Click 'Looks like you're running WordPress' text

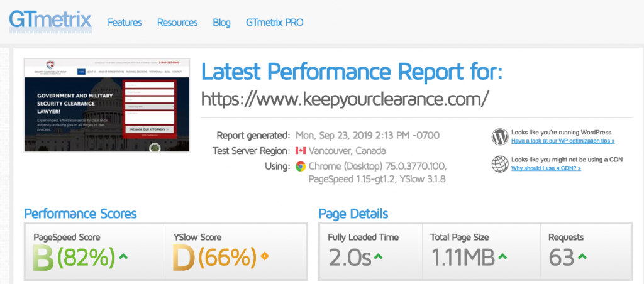[562, 133]
